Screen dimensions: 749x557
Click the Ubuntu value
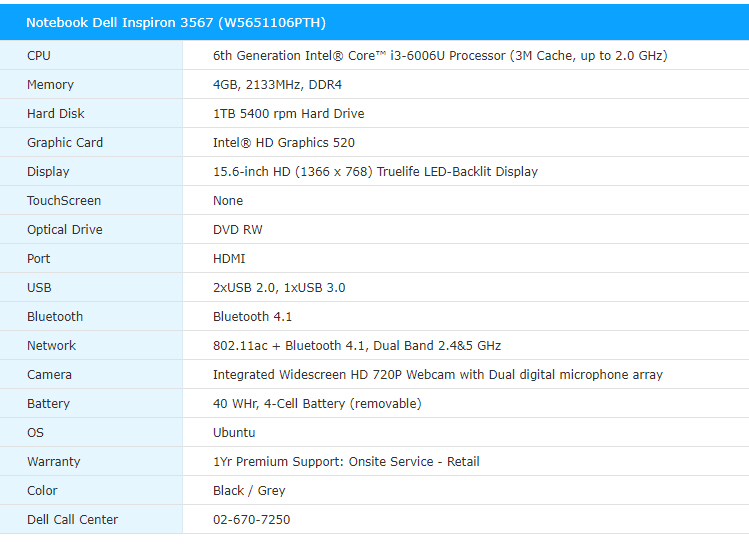234,433
